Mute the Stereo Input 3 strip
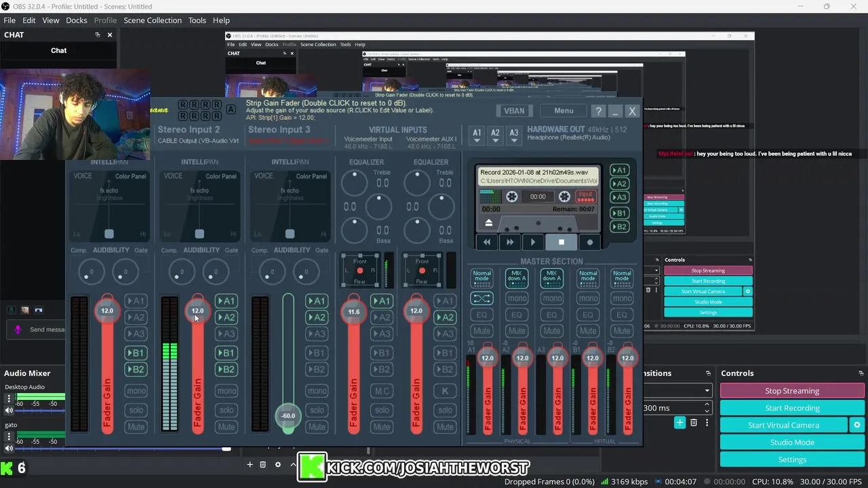868x488 pixels. click(x=317, y=427)
